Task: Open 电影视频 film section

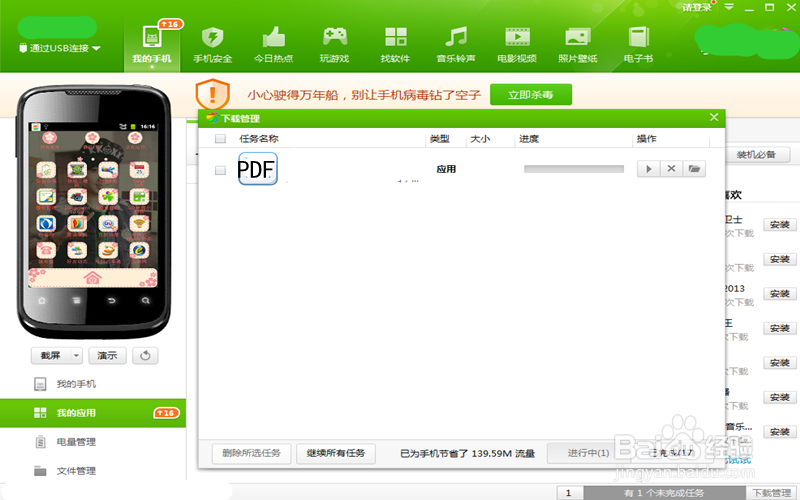Action: point(517,45)
